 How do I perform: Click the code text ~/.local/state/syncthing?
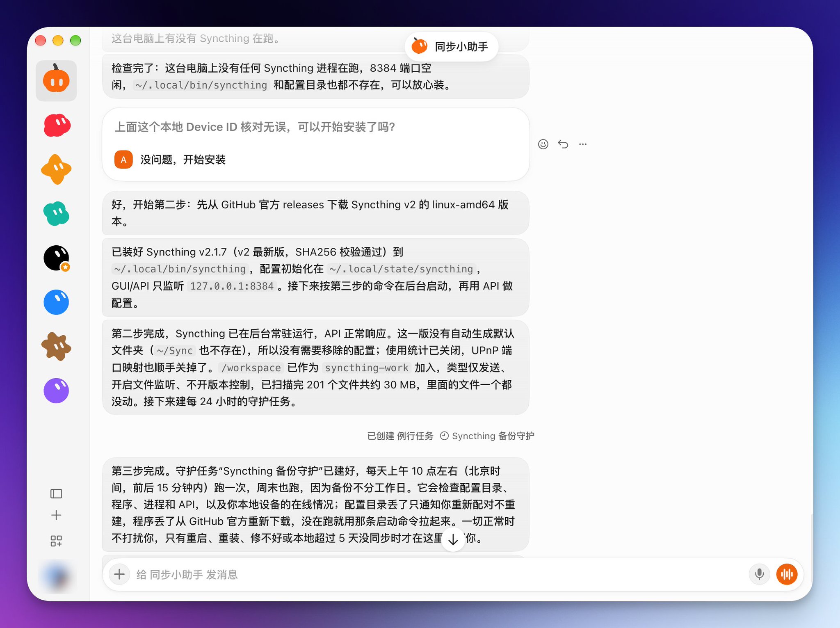pos(401,269)
